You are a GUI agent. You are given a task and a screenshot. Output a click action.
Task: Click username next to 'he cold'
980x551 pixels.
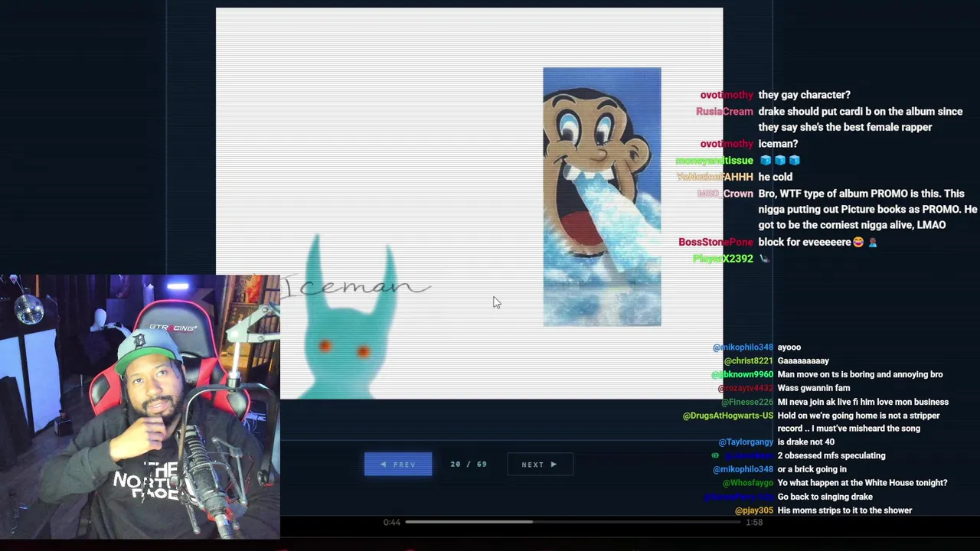pos(715,177)
